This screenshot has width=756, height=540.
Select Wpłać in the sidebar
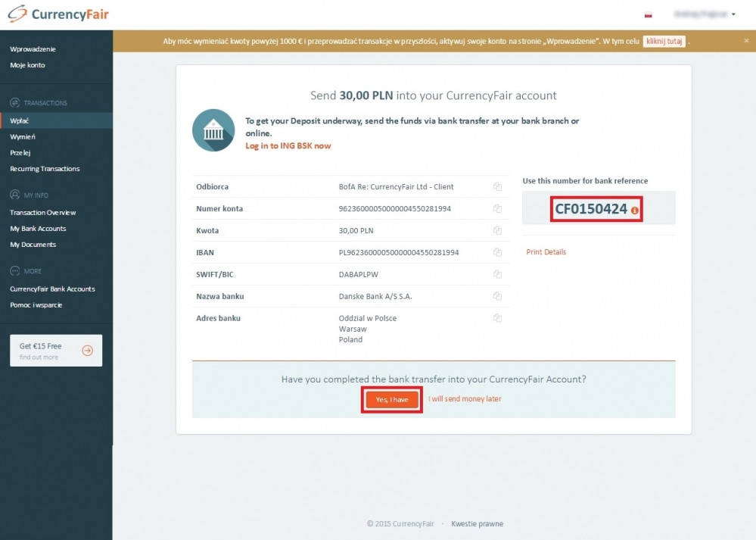coord(57,120)
